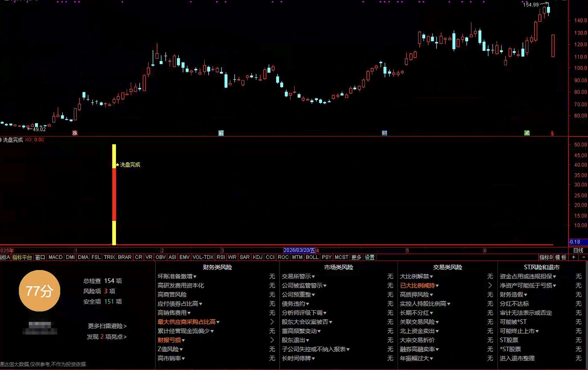
Task: Click the star 洗盘完成 signal label
Action: pyautogui.click(x=128, y=165)
